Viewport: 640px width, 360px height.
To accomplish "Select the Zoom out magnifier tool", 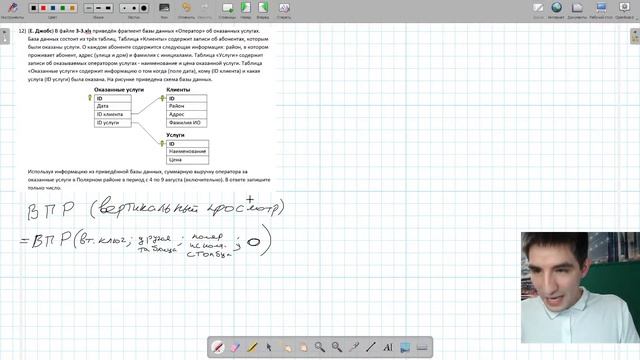I will click(337, 347).
